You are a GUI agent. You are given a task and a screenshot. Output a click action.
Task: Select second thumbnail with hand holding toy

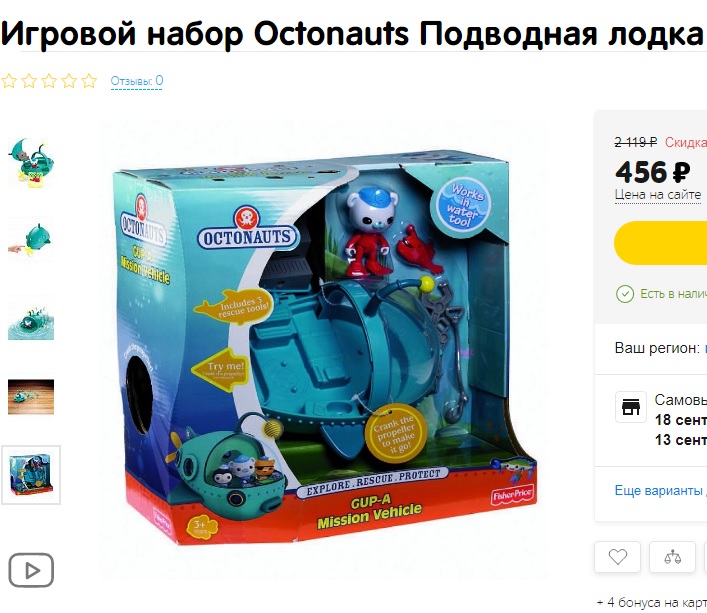click(x=31, y=239)
